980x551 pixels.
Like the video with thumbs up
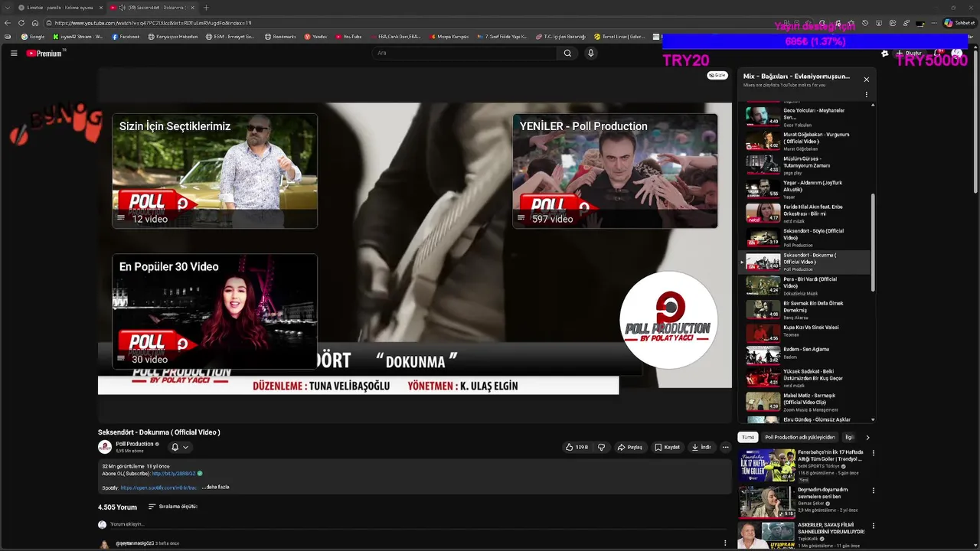coord(577,447)
